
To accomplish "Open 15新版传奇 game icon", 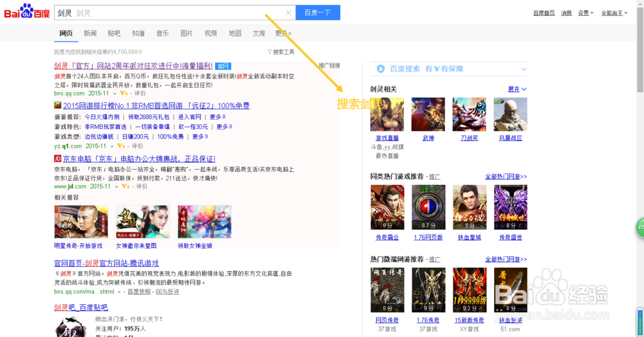I will coord(469,290).
